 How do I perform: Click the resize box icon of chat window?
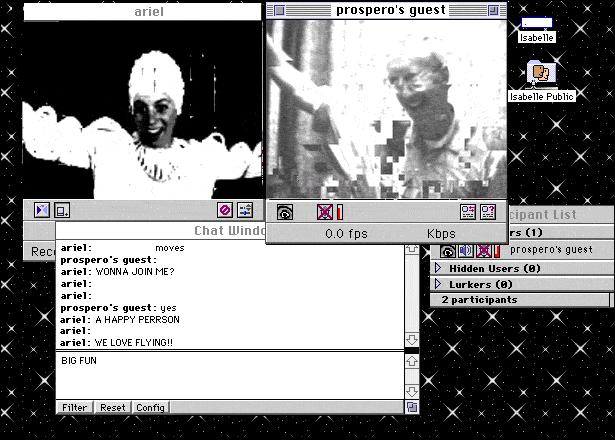tap(412, 407)
